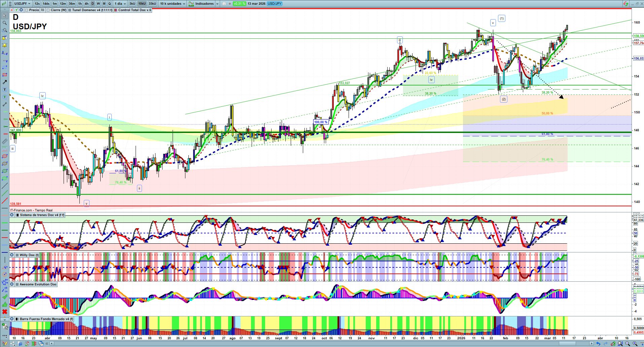This screenshot has height=347, width=644.
Task: Close the Awesome Evolution Doc panel
Action: click(12, 284)
